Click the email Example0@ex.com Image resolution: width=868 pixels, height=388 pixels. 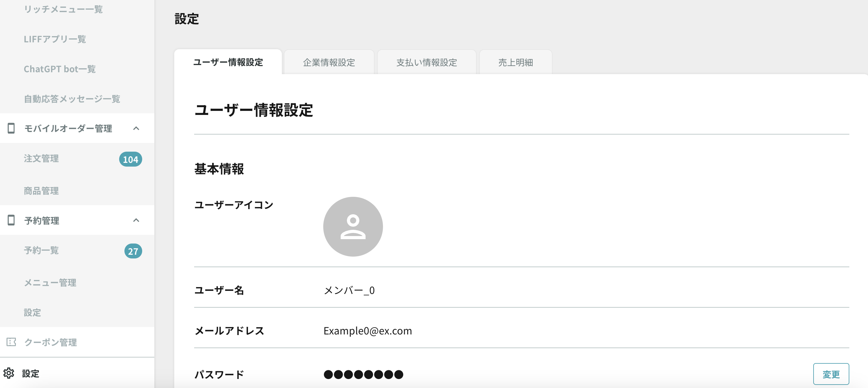[x=368, y=331]
